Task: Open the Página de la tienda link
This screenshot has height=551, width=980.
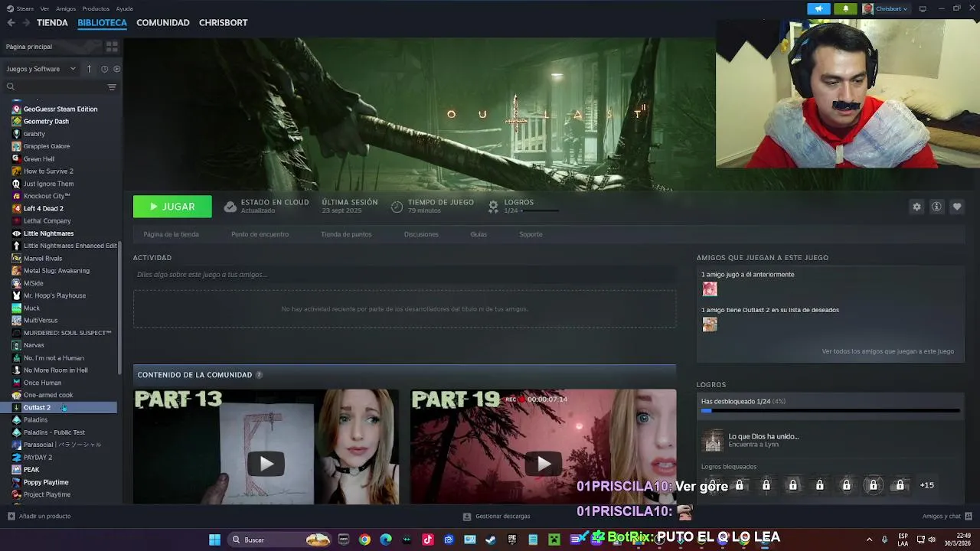Action: (x=171, y=234)
